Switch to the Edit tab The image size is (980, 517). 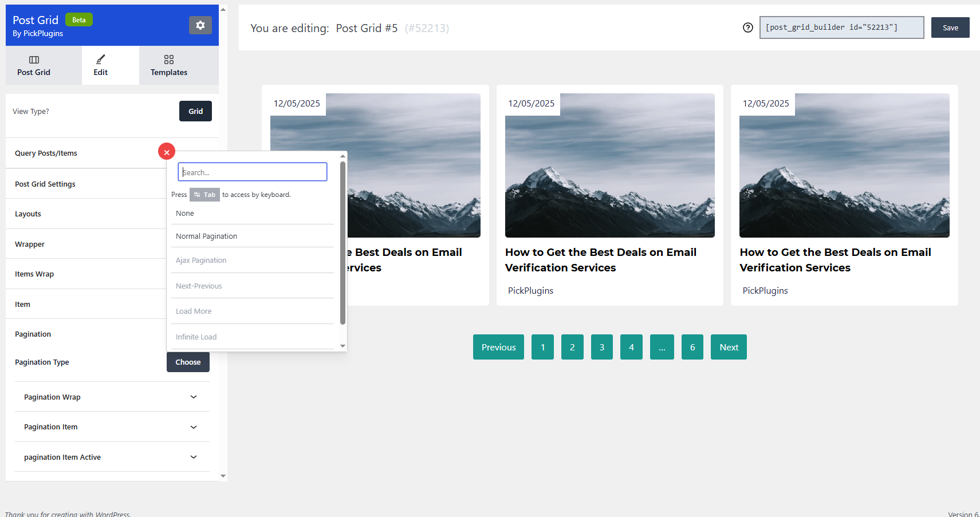[101, 65]
